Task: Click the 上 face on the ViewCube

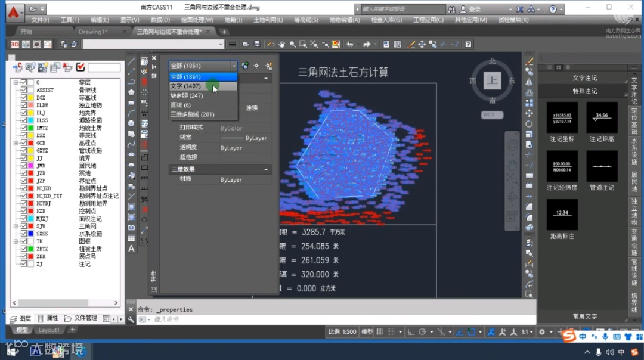Action: 492,81
